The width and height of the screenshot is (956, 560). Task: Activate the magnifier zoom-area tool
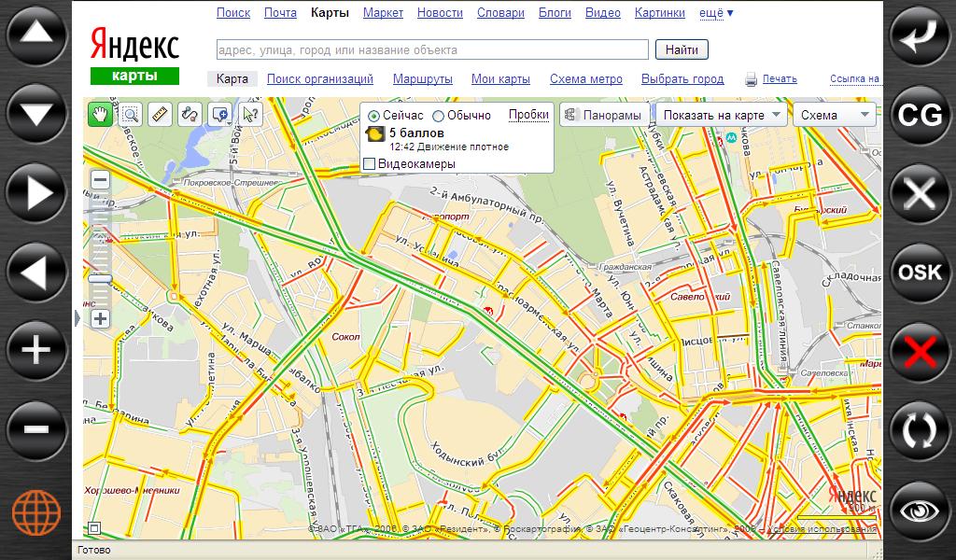[130, 115]
